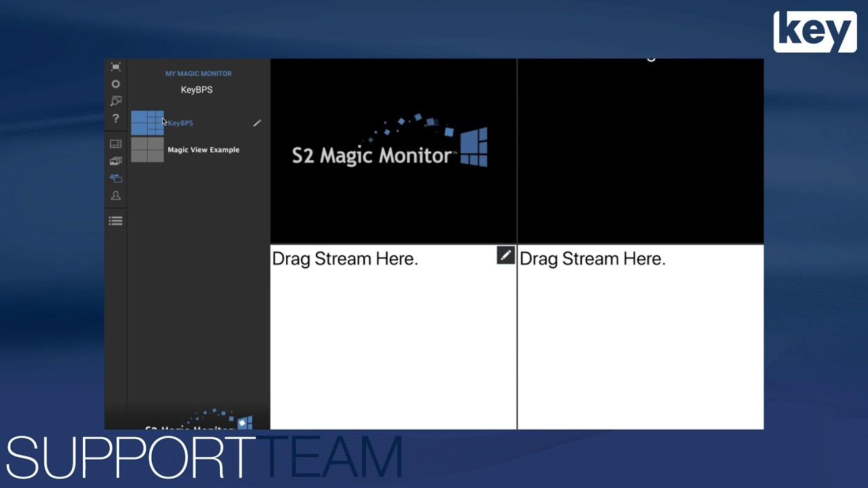Open the user profile icon
This screenshot has height=488, width=868.
[x=116, y=195]
